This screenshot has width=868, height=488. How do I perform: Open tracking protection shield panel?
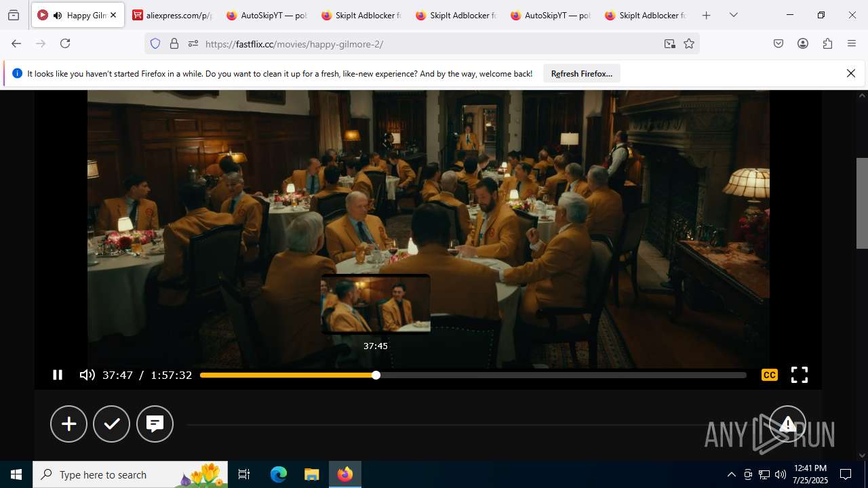click(155, 43)
